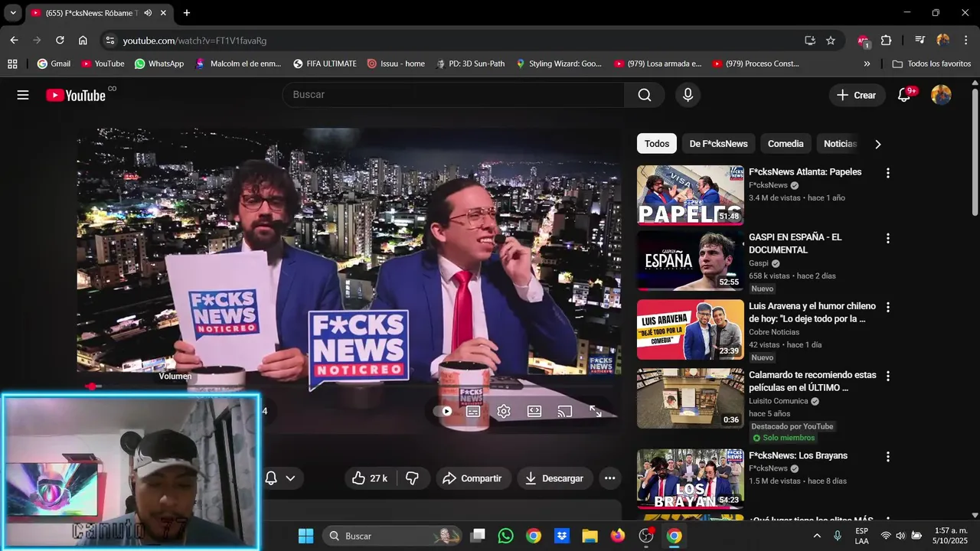Click the Chrome address bar URL

[x=194, y=41]
